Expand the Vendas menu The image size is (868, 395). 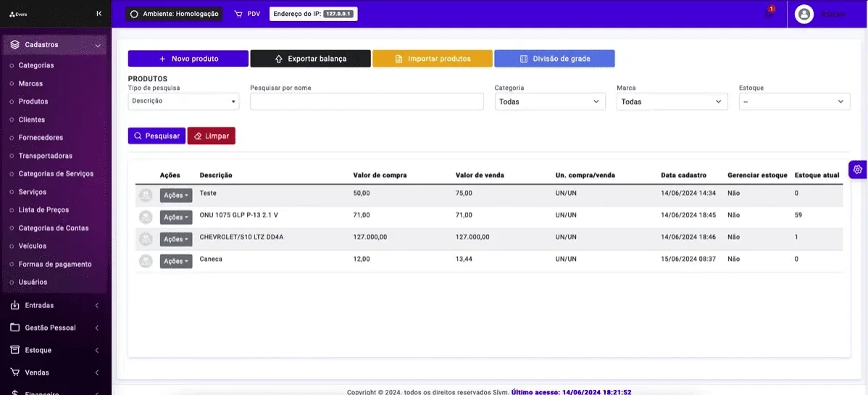click(55, 373)
